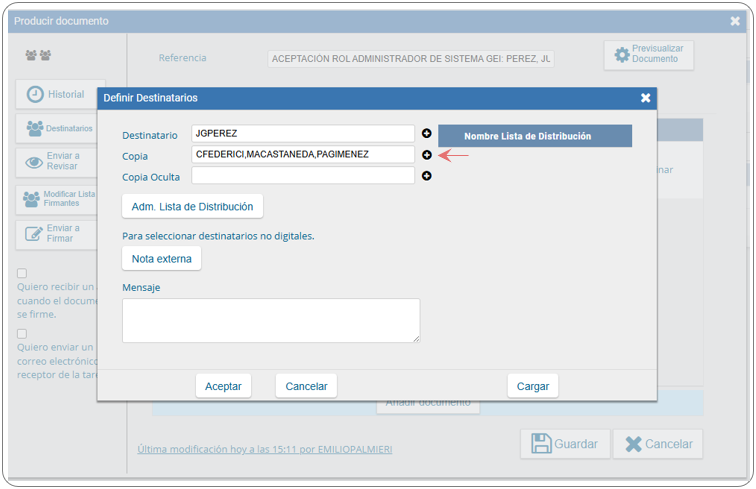This screenshot has width=756, height=489.
Task: Focus the Copia Oculta input field
Action: point(303,176)
